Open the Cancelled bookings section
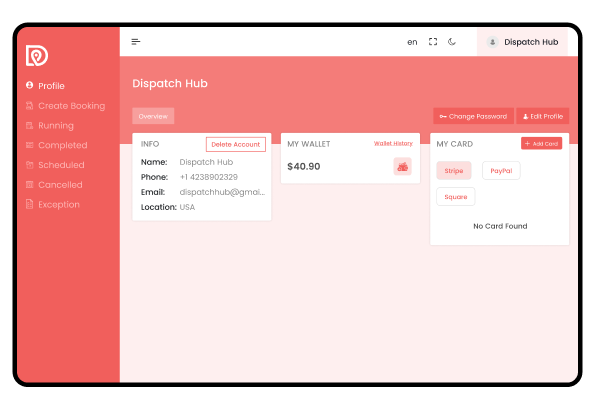Screen dimensions: 594x410 [54, 185]
